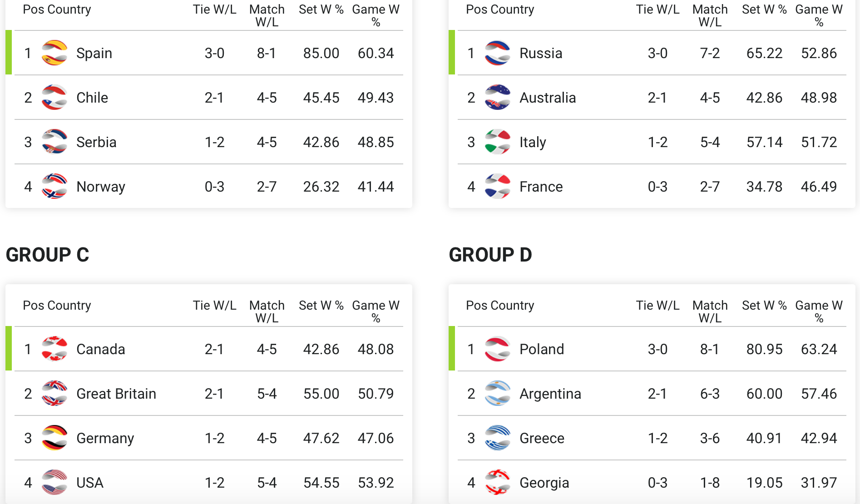Click the Norway flag icon

click(x=54, y=187)
